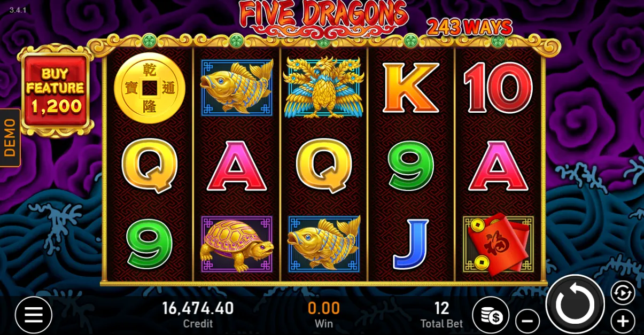Decrease bet with the minus button
This screenshot has width=644, height=335.
point(527,322)
